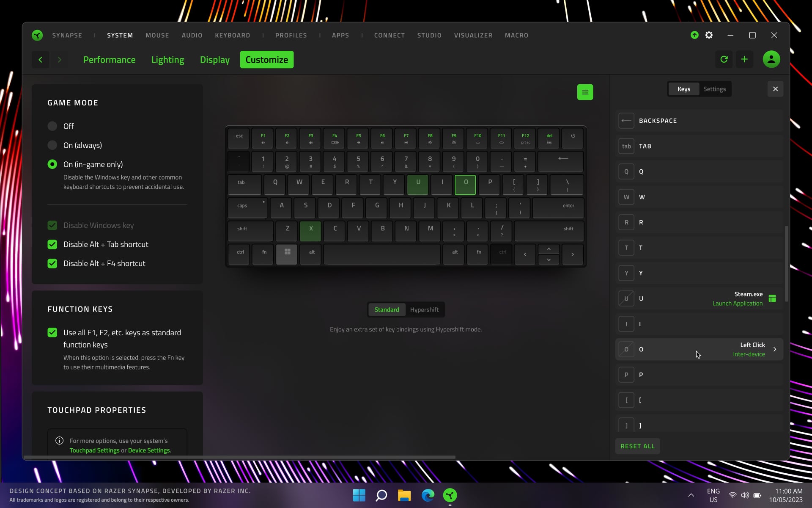Open the KEYBOARD menu
Screen dimensions: 812x508
pos(233,35)
